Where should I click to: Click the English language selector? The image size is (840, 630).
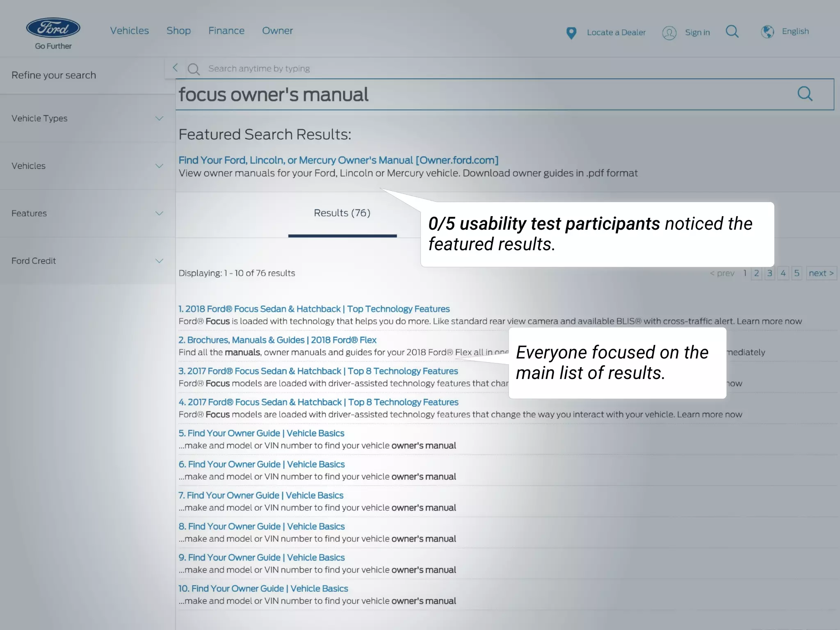point(795,31)
